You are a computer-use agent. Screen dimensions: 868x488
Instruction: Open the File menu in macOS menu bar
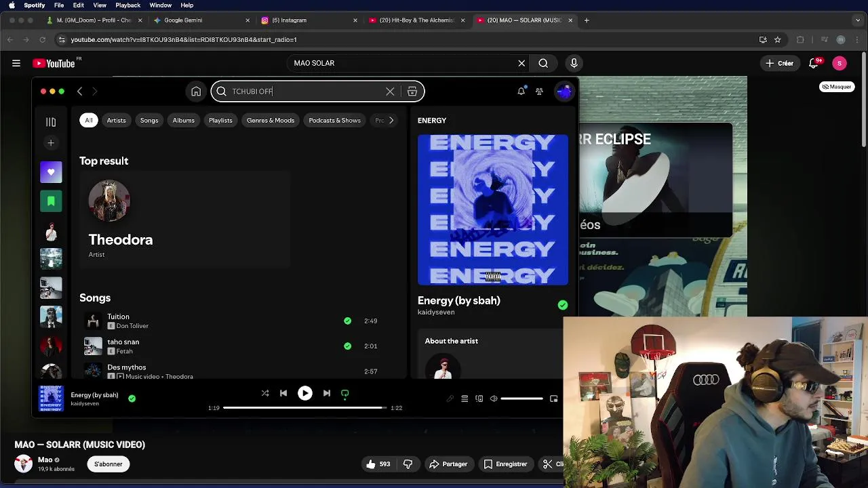tap(59, 5)
